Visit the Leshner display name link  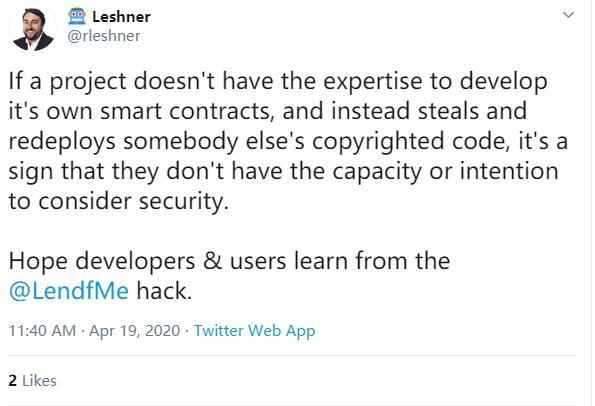pos(121,17)
